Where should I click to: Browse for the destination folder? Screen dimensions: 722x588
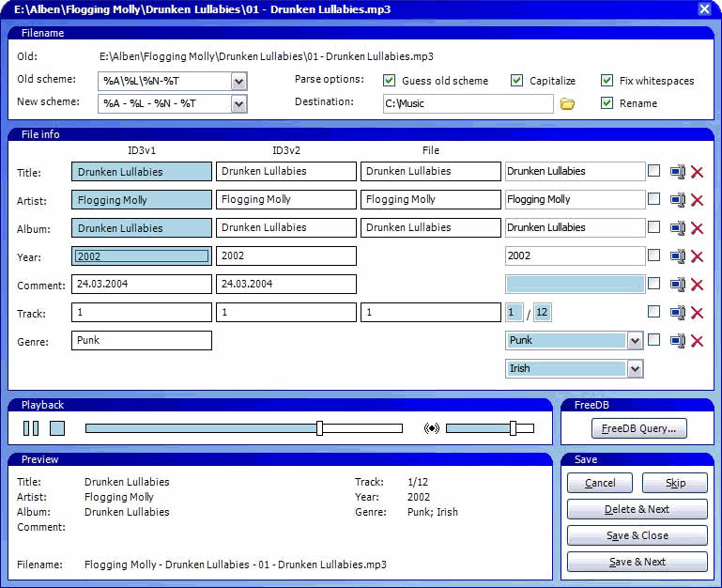(x=567, y=103)
